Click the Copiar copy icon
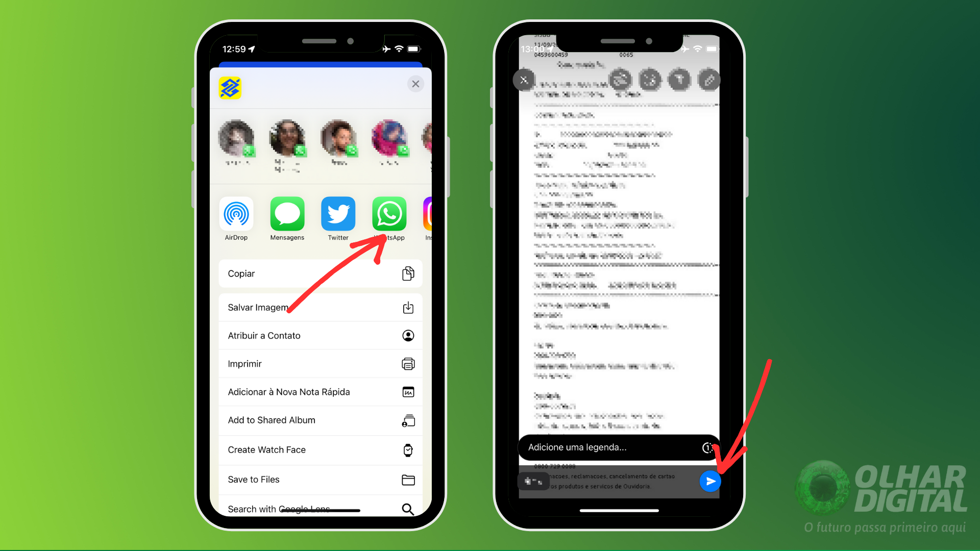The height and width of the screenshot is (551, 980). tap(408, 273)
